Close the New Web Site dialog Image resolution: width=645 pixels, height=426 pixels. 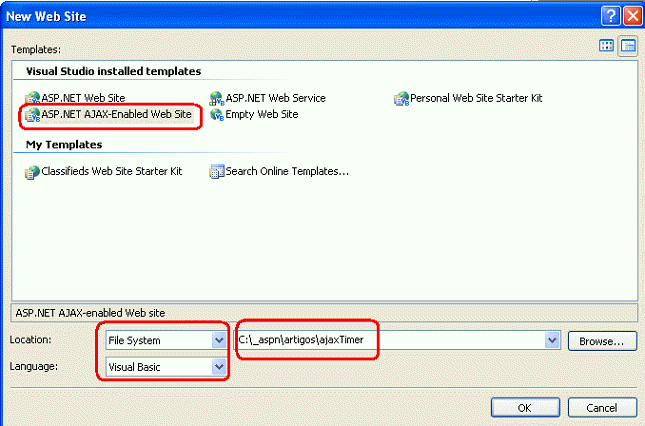(633, 16)
